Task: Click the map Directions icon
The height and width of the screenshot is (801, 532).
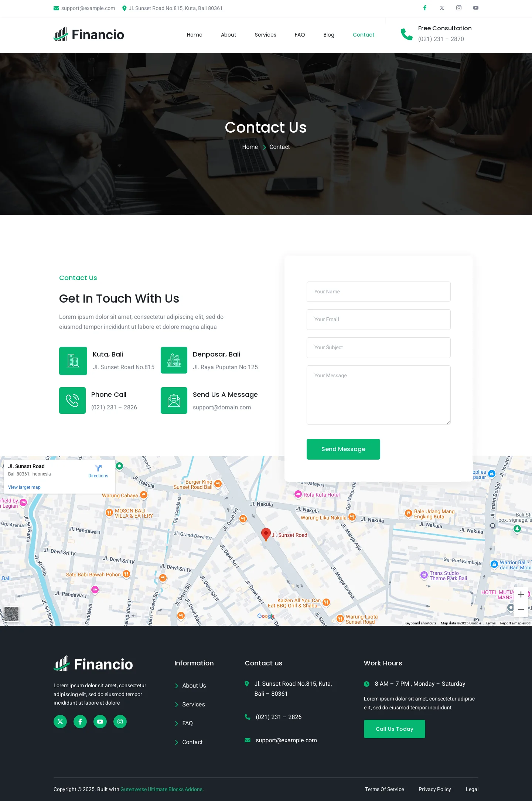Action: point(98,468)
